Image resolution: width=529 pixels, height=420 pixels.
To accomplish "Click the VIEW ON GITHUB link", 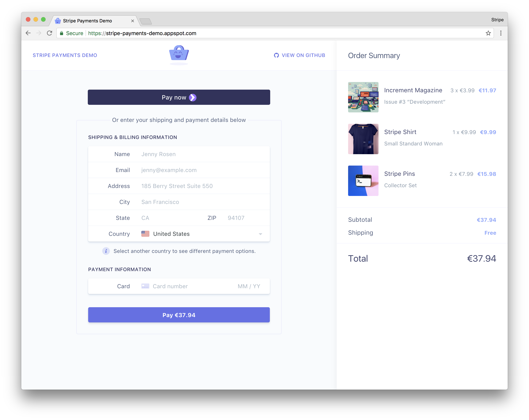I will (x=299, y=55).
